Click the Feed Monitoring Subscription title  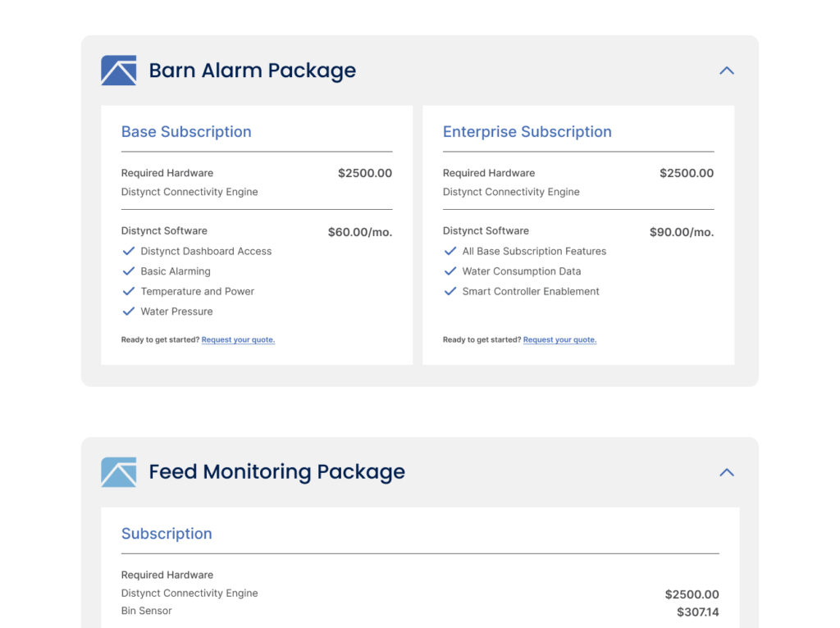pos(167,534)
